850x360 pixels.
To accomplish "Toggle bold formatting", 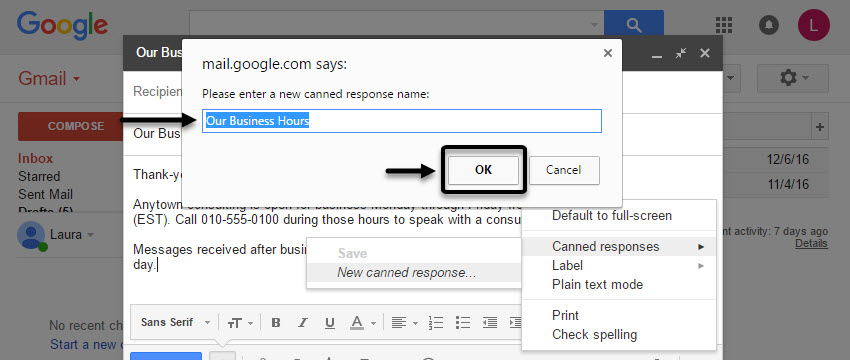I will click(276, 323).
